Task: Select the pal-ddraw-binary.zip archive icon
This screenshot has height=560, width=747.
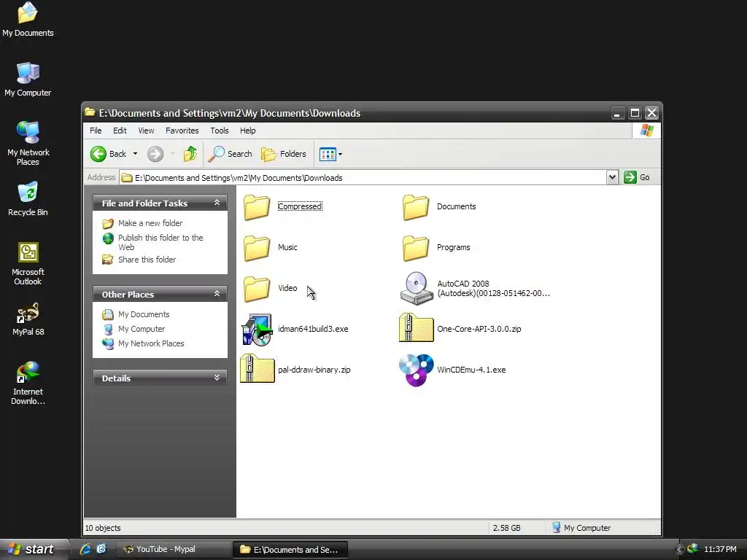Action: pyautogui.click(x=258, y=369)
